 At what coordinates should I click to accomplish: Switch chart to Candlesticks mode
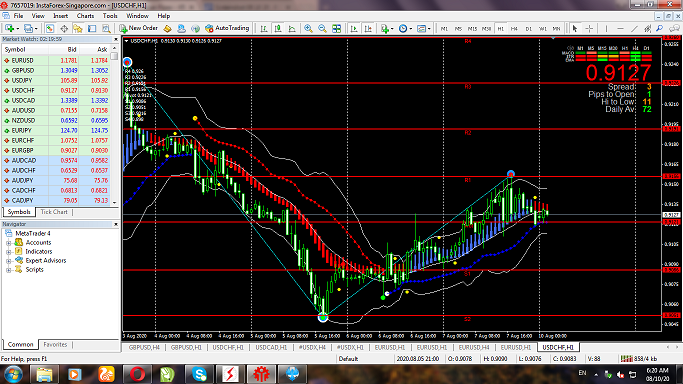[278, 28]
